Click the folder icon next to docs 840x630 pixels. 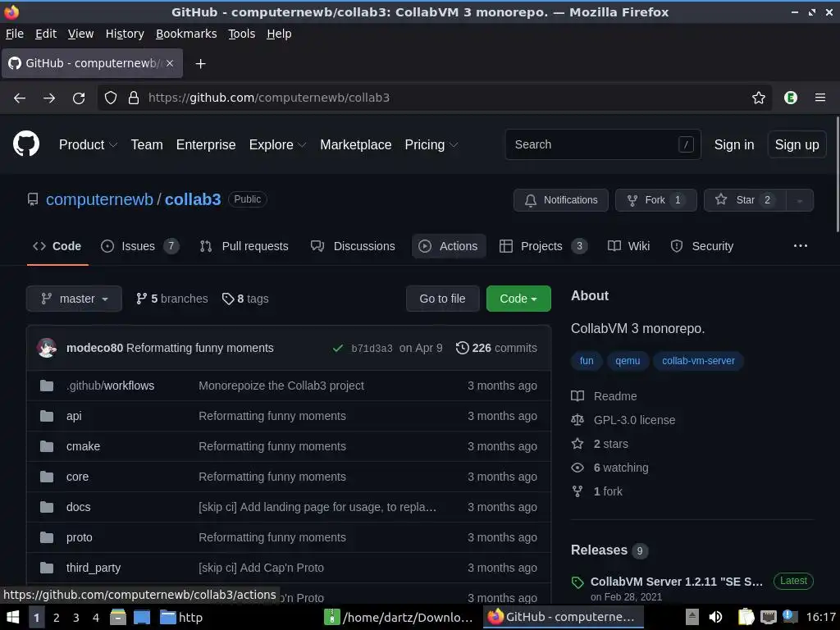47,507
